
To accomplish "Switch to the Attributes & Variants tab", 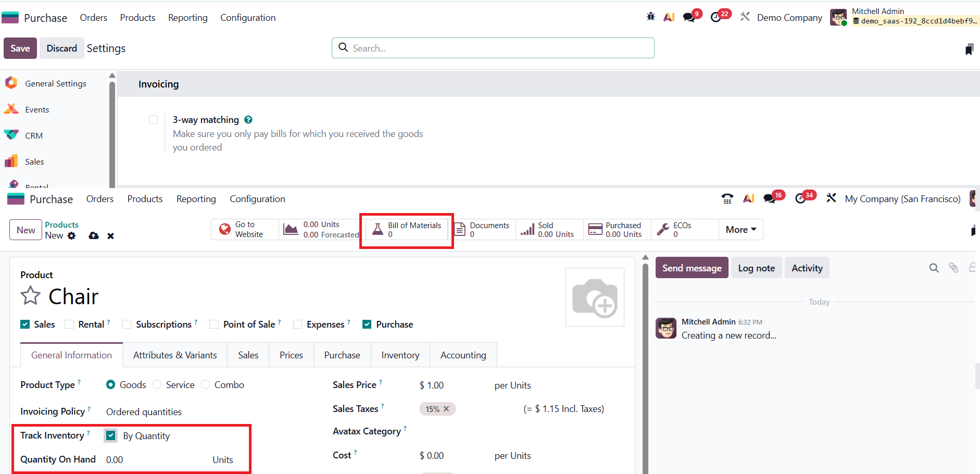I will point(175,355).
